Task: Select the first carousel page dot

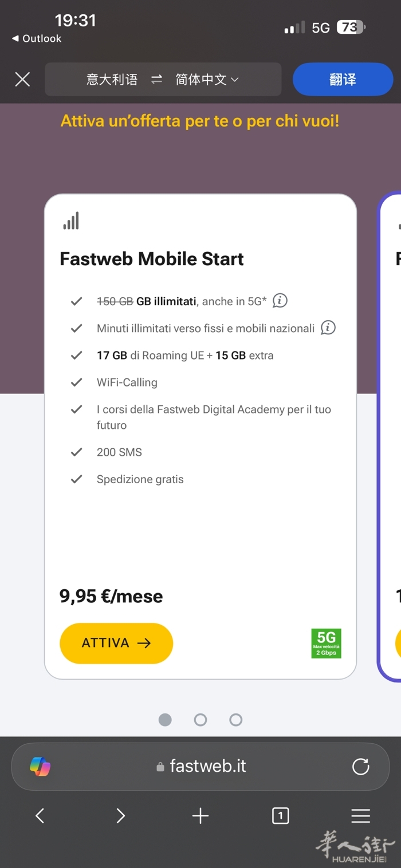Action: tap(165, 720)
